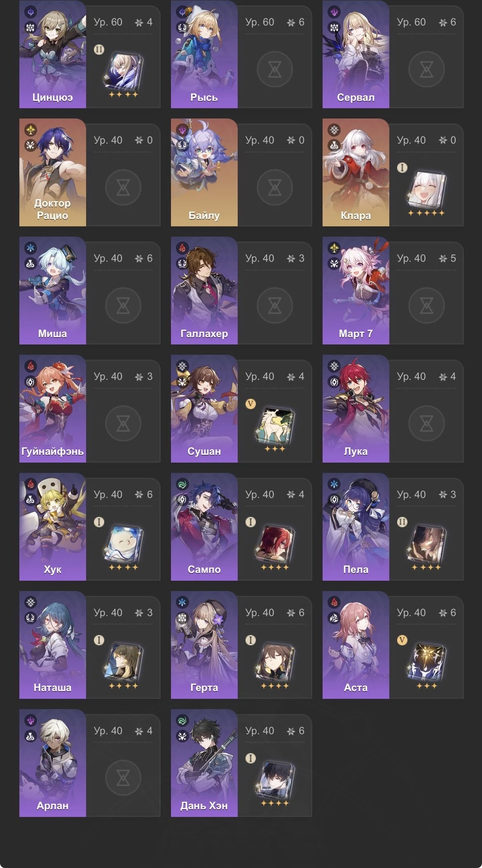482x868 pixels.
Task: Click the Лука character name label
Action: [x=356, y=451]
